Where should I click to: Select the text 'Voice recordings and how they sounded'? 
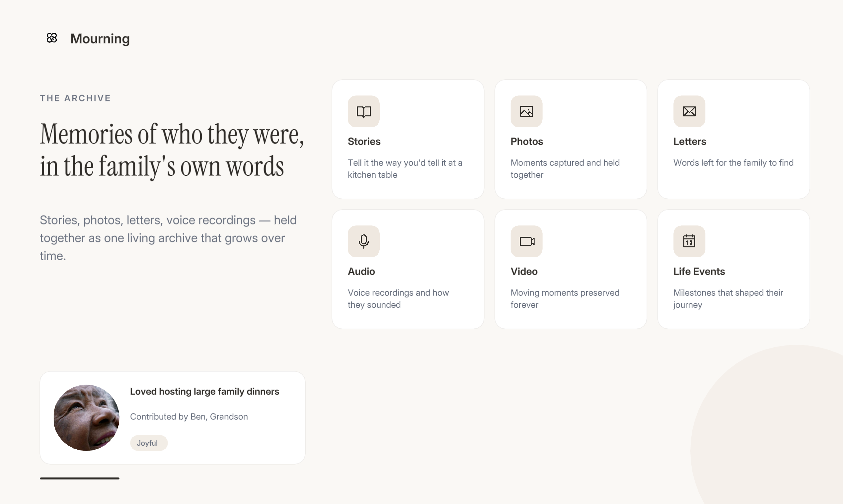[398, 299]
